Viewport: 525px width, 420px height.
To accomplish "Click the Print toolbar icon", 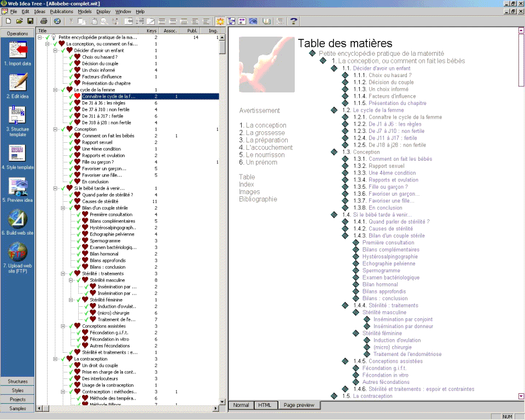I will click(44, 21).
